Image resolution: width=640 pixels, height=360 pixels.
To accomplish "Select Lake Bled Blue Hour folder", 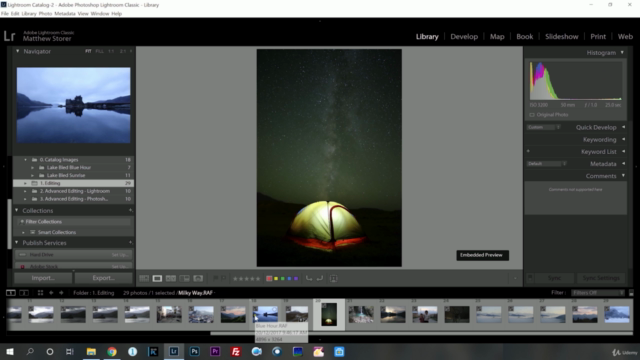I will [x=73, y=167].
